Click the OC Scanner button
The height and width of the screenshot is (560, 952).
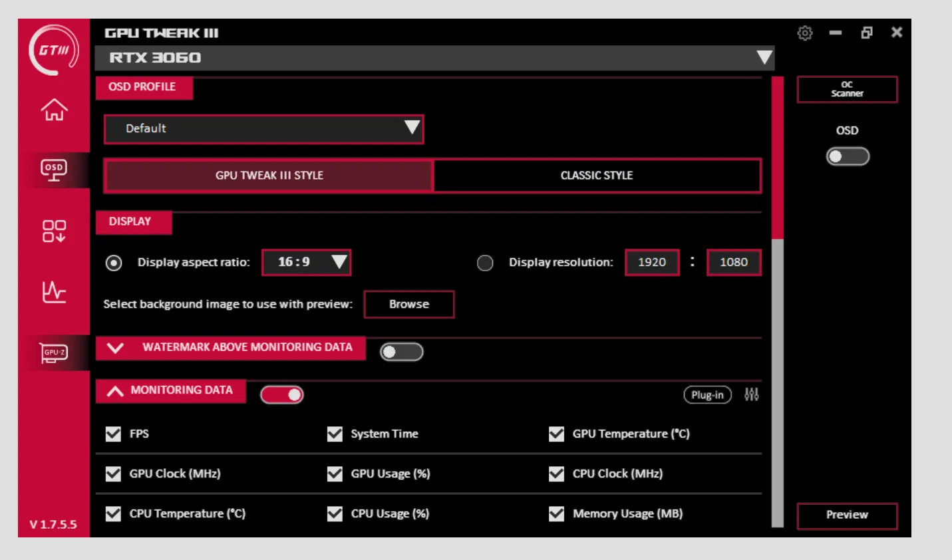847,89
